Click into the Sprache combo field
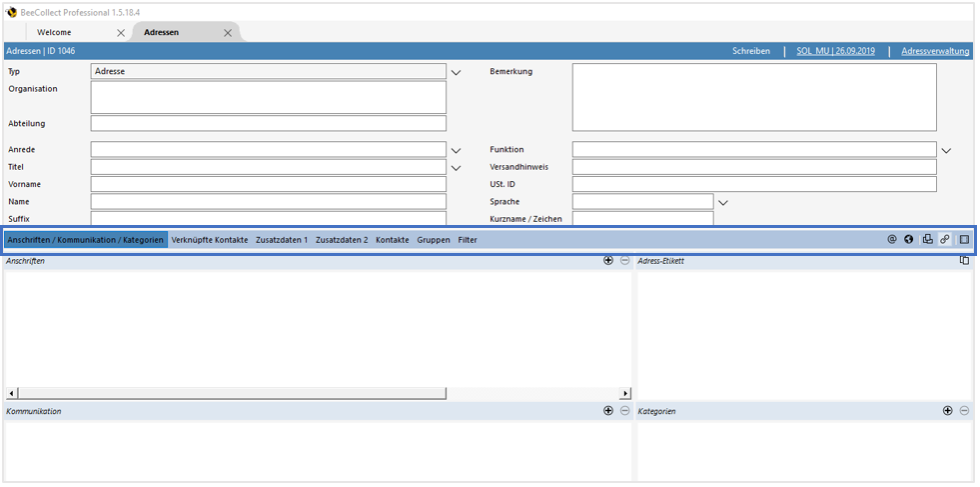 [x=643, y=202]
